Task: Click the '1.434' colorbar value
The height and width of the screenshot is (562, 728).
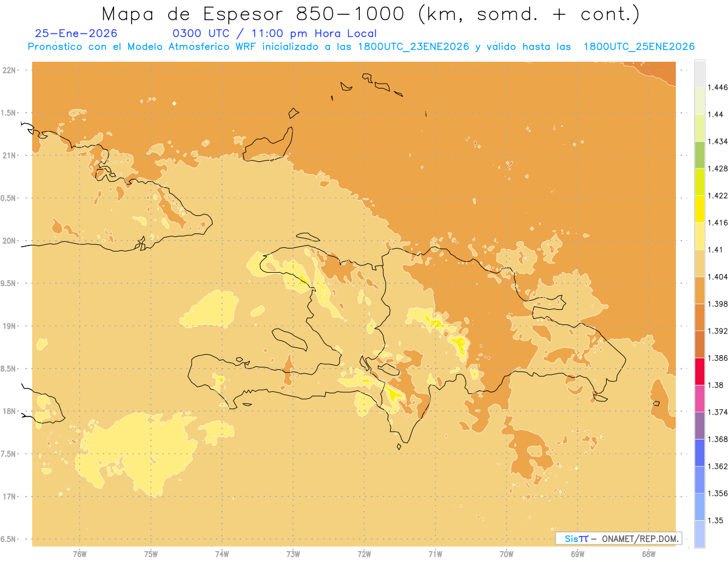Action: click(x=718, y=141)
